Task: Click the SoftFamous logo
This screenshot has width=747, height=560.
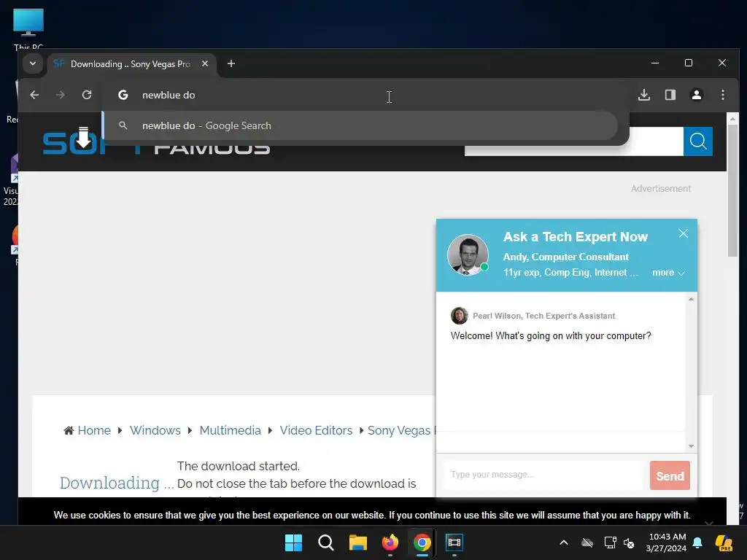Action: click(x=156, y=143)
